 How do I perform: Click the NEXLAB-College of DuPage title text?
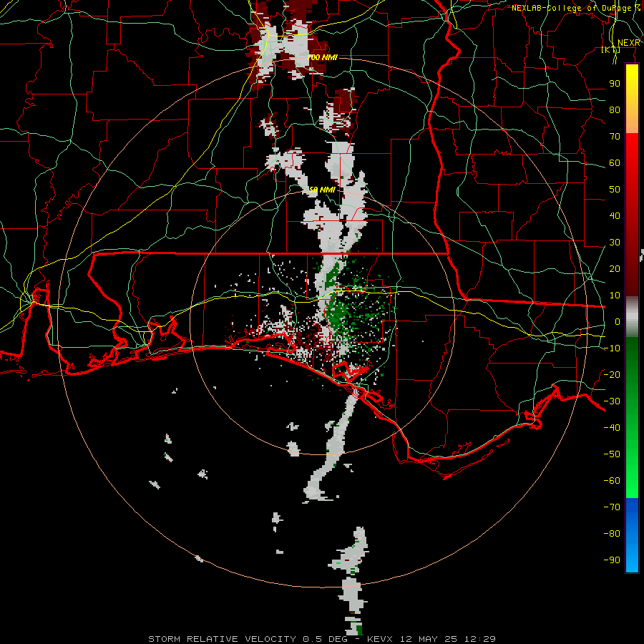(576, 8)
